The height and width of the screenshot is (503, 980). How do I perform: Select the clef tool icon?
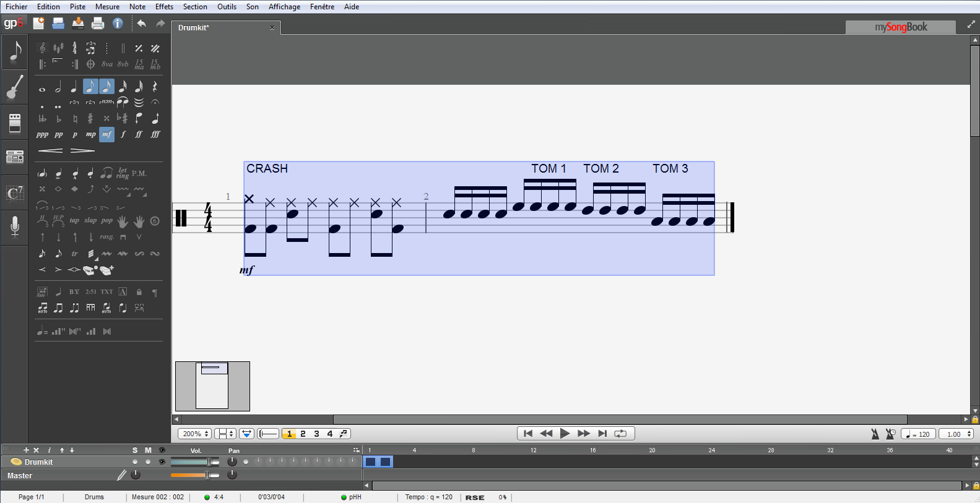click(42, 48)
